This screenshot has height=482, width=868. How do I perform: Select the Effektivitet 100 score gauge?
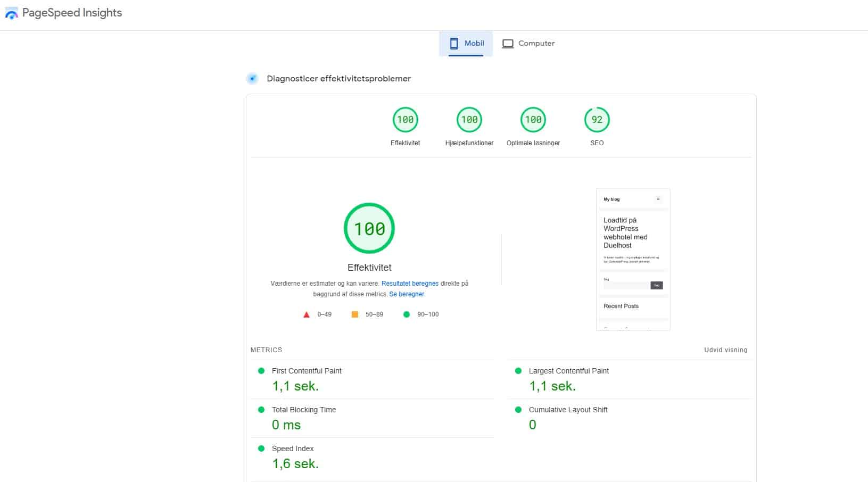coord(406,120)
